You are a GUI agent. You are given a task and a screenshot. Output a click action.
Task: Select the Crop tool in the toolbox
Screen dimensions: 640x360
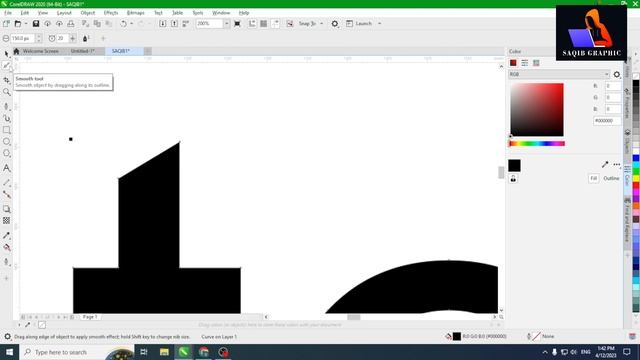tap(7, 80)
